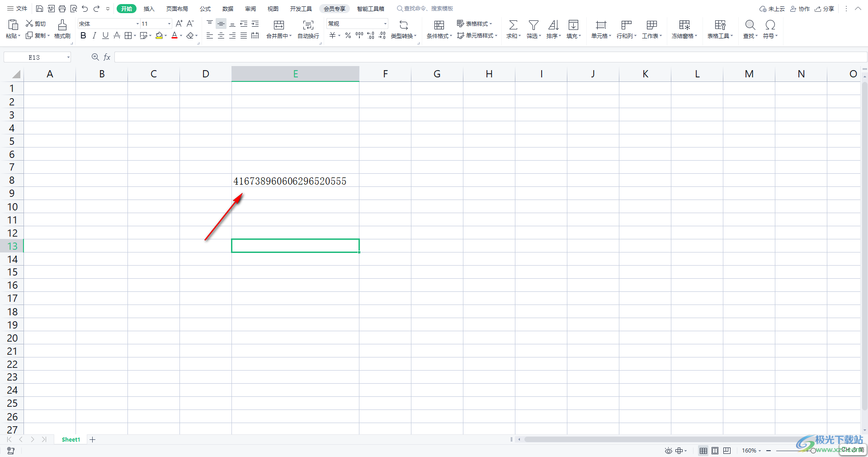Viewport: 868px width, 457px height.
Task: Click the Filter (筛选) funnel icon
Action: pyautogui.click(x=533, y=25)
